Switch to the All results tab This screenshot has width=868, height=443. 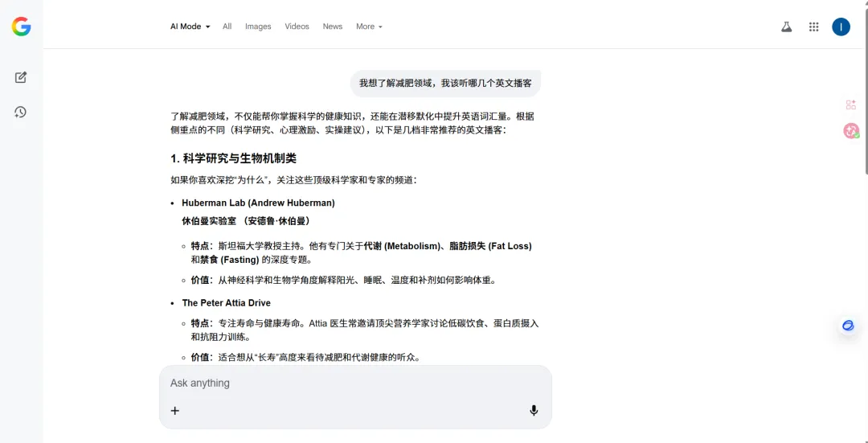tap(227, 27)
